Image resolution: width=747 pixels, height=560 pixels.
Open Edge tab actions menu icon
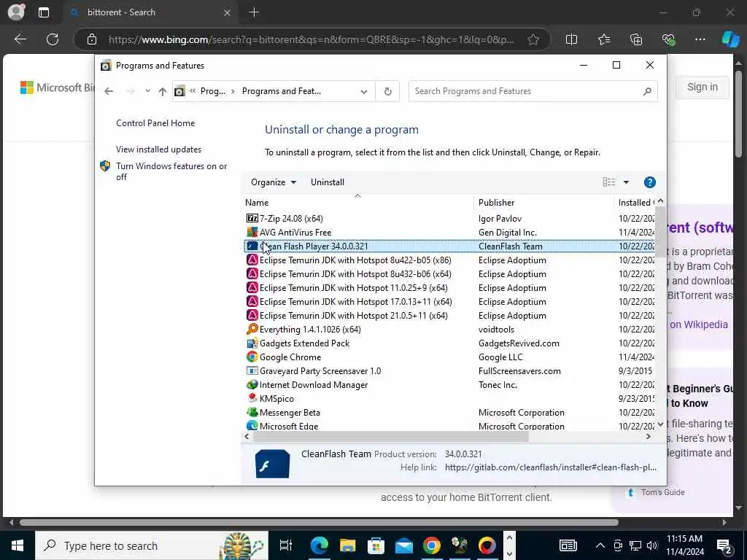(43, 12)
